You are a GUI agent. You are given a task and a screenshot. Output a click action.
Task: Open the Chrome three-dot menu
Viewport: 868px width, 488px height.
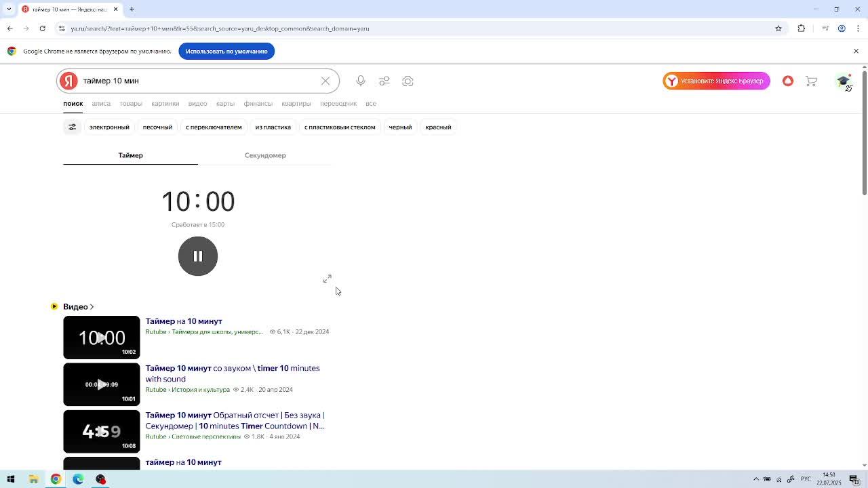coord(859,28)
